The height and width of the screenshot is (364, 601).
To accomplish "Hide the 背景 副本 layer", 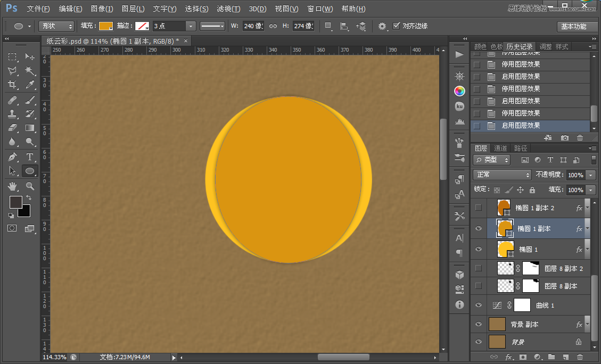I will click(479, 324).
